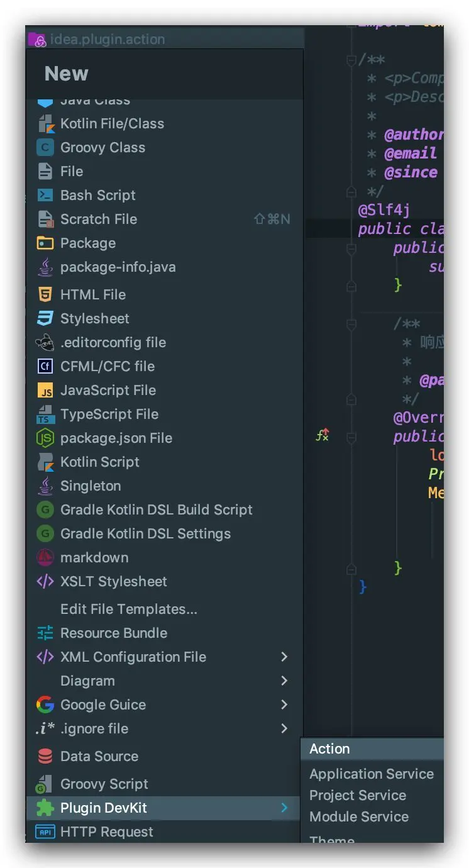
Task: Collapse the Javadoc comment fold marker
Action: (351, 61)
